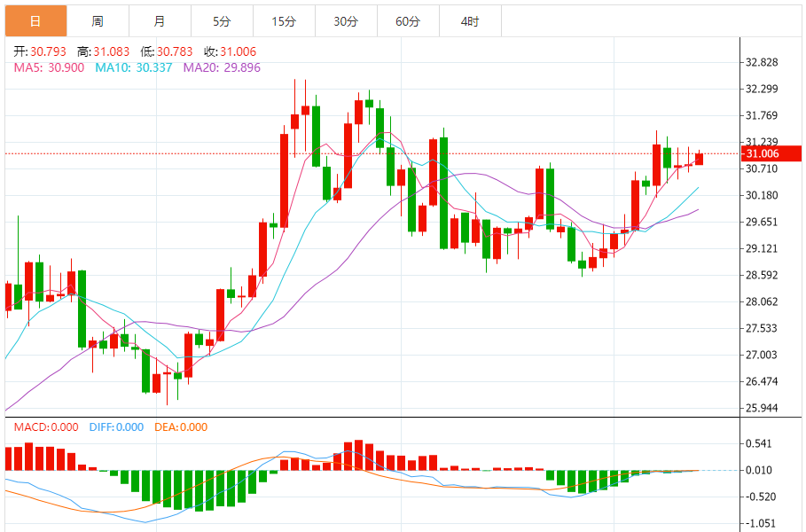Click the 开:30.793 open price value
806x532 pixels.
pos(40,51)
